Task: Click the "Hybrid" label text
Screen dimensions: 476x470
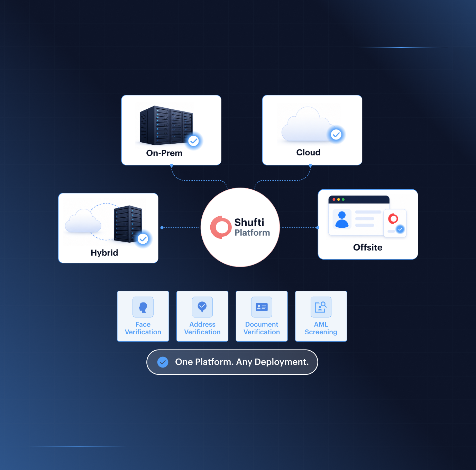Action: pyautogui.click(x=104, y=253)
